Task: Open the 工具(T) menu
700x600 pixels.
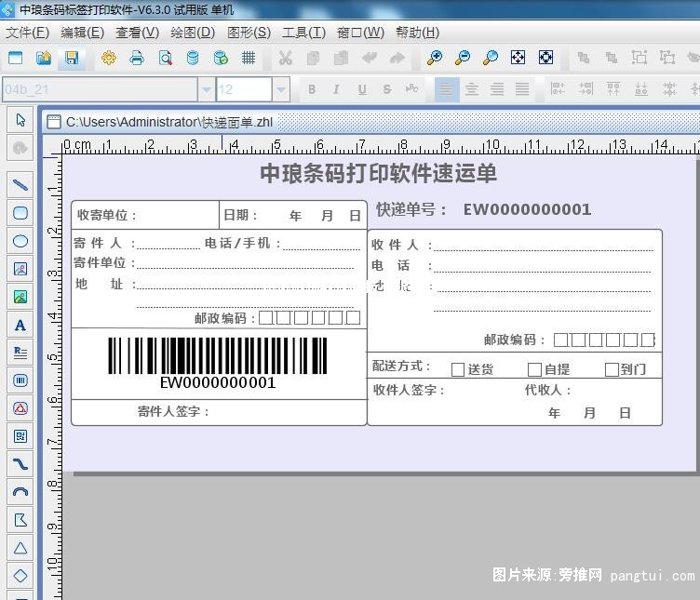Action: coord(303,33)
